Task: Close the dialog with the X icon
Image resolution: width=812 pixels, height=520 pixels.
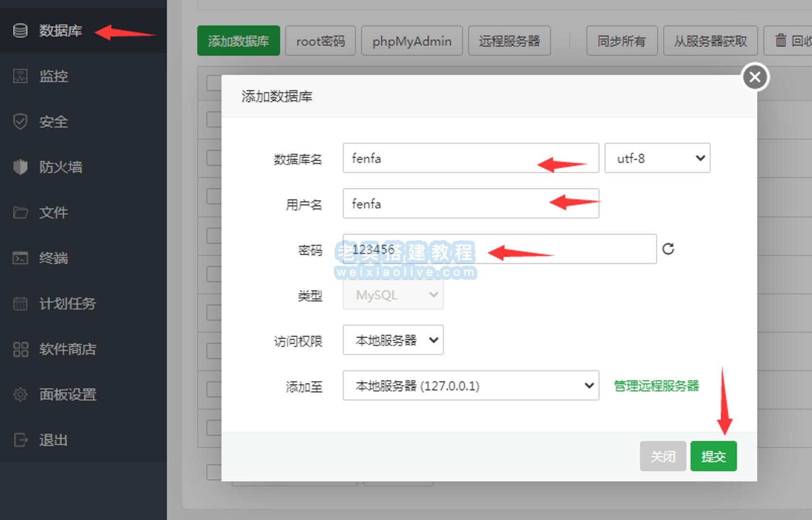Action: (x=755, y=77)
